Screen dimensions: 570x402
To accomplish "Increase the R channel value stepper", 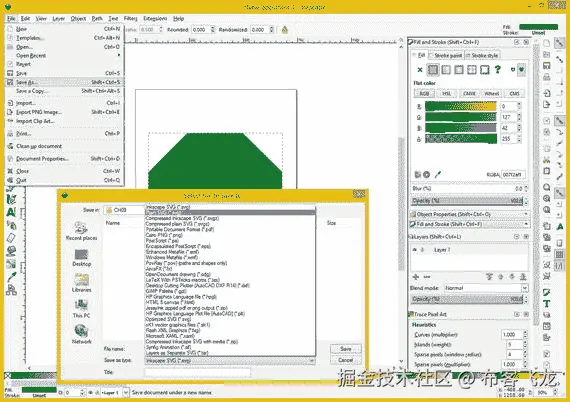I will [x=519, y=104].
